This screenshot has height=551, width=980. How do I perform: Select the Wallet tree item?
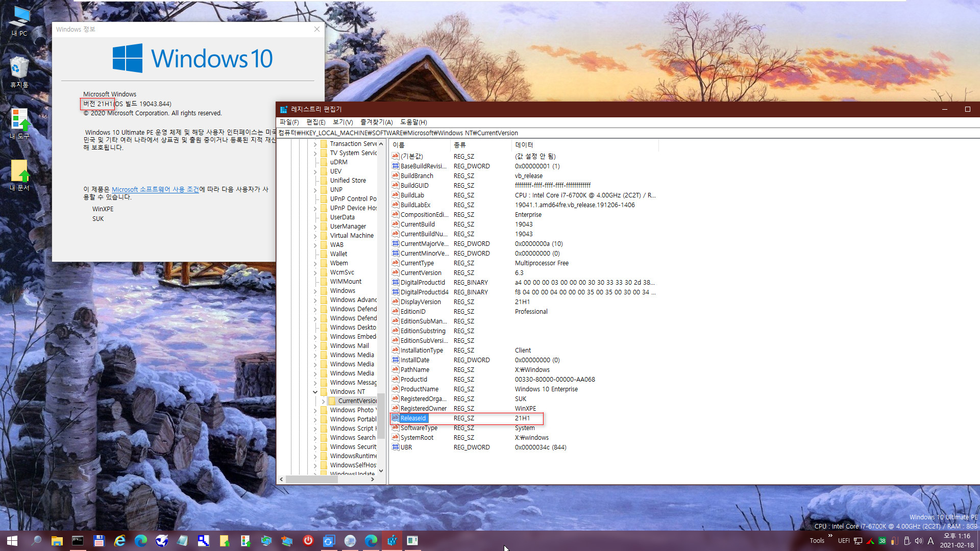(338, 254)
